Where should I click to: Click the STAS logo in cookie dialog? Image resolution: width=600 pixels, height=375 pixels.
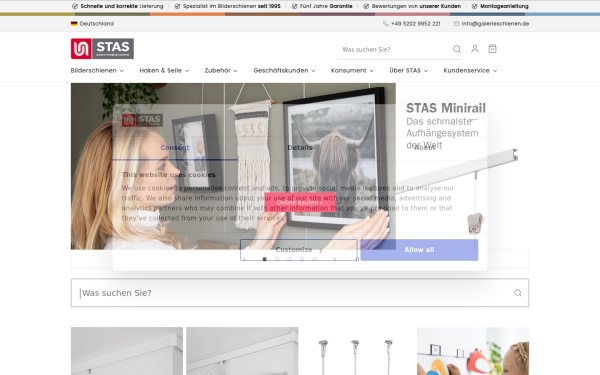[x=142, y=120]
